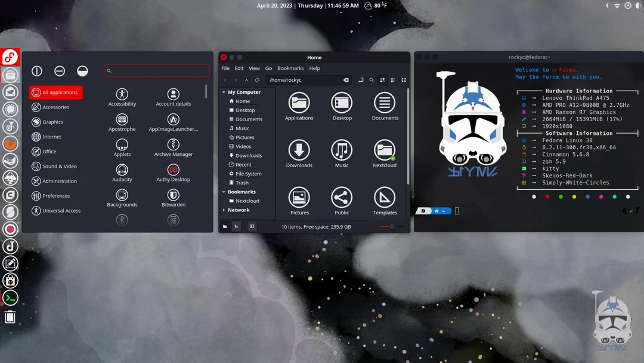
Task: Open the Bookmarks menu in Nemo
Action: (290, 68)
